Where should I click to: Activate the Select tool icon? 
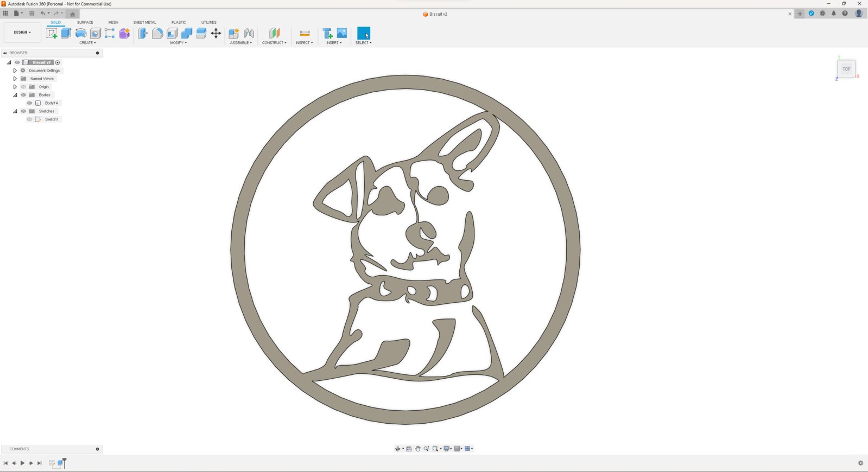(364, 33)
